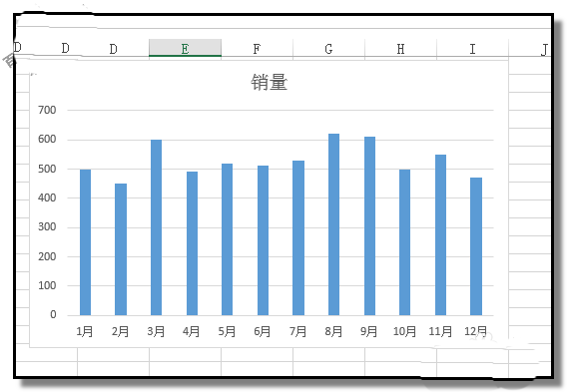Click the chart title 销量
The image size is (567, 392).
[270, 82]
